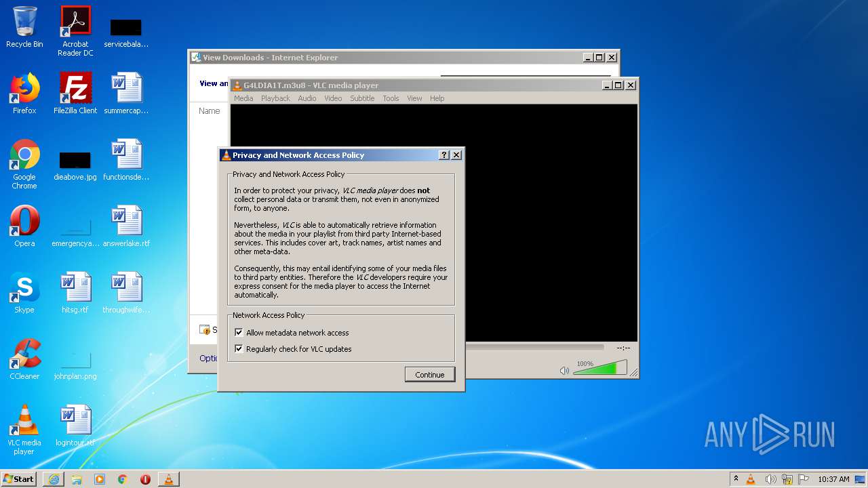Select the servicebala desktop file icon

click(126, 33)
